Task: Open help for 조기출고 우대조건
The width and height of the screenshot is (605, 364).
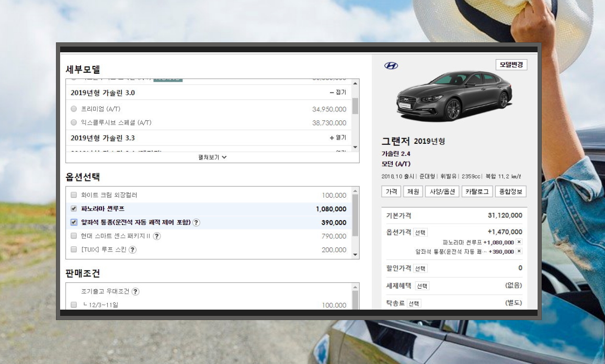Action: (x=135, y=291)
